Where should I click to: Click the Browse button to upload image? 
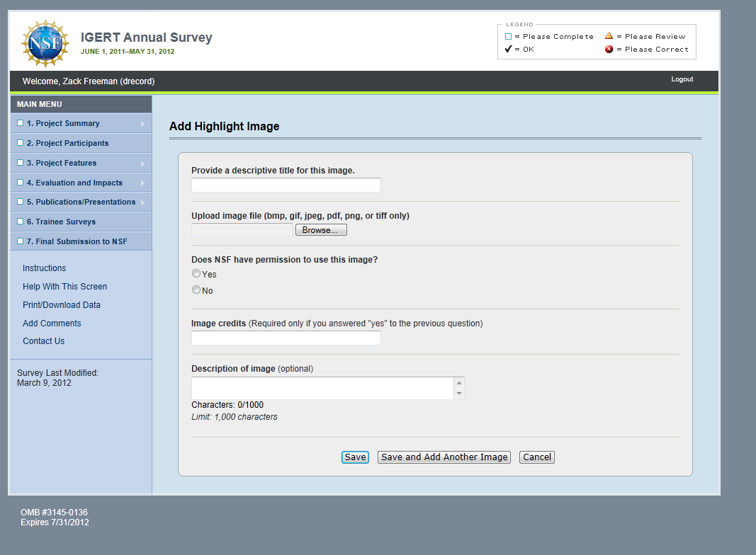click(x=321, y=230)
